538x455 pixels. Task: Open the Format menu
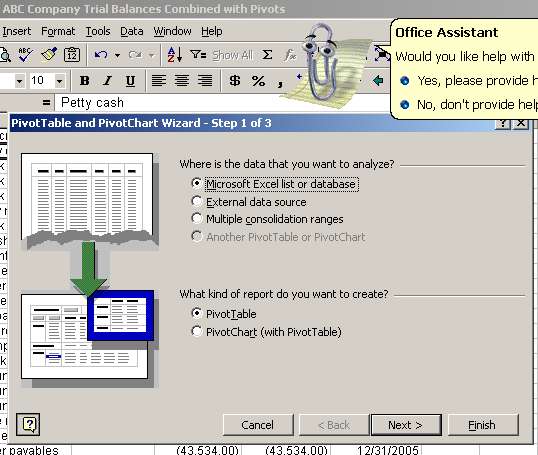58,31
